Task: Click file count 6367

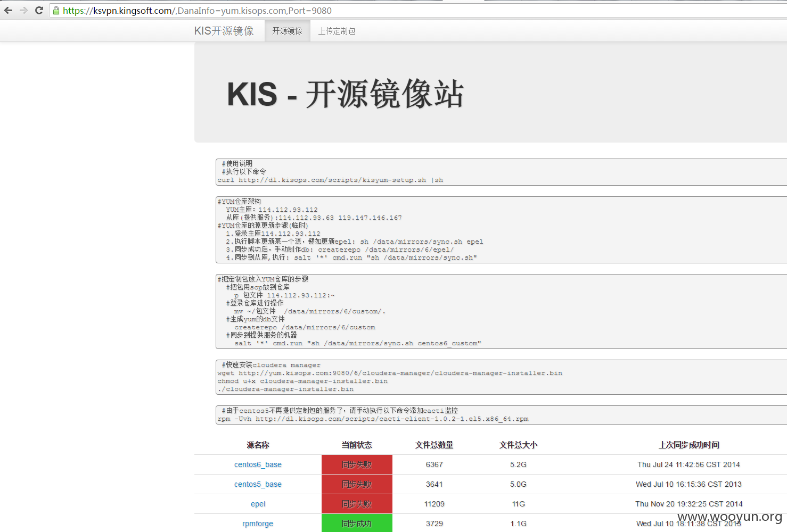Action: click(435, 464)
